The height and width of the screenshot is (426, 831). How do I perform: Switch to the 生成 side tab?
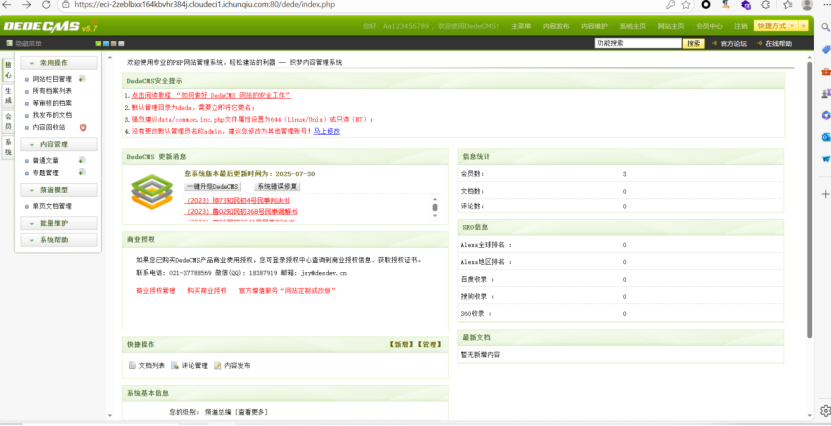coord(8,95)
